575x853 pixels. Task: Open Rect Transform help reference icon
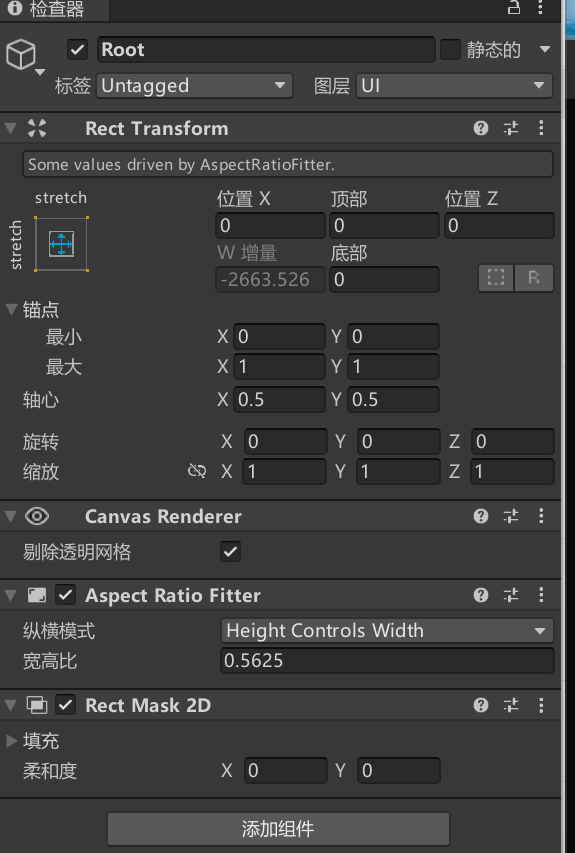pyautogui.click(x=481, y=128)
